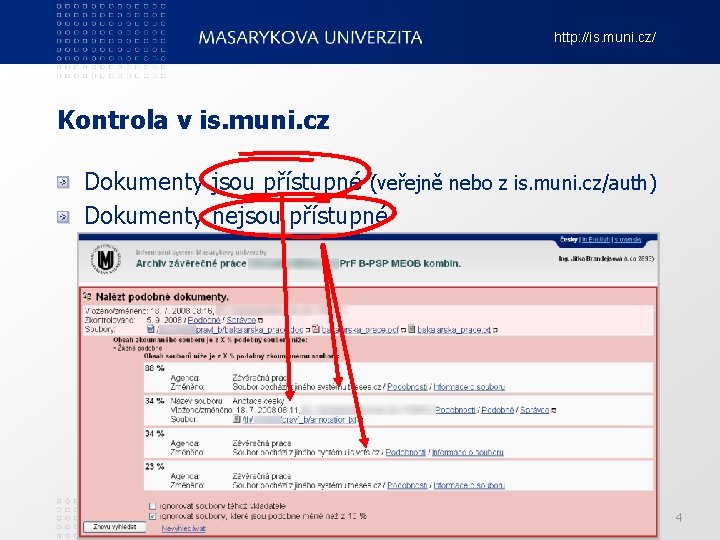Image resolution: width=720 pixels, height=540 pixels.
Task: Open the bakalarska_prace.txt file link
Action: pyautogui.click(x=454, y=330)
